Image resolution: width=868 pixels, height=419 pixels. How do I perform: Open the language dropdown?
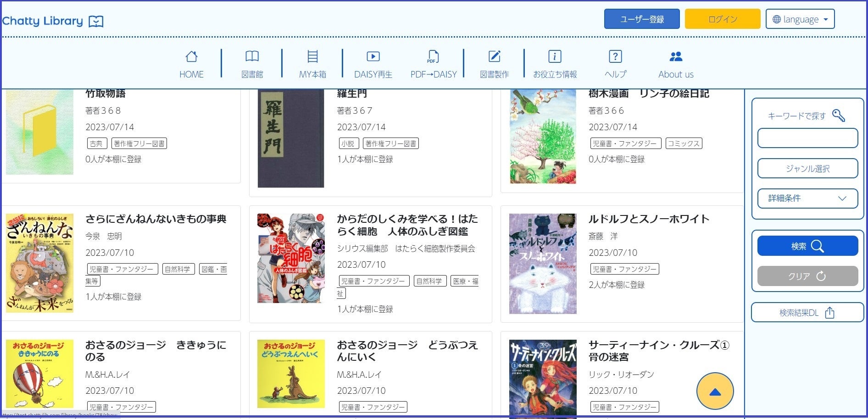800,19
